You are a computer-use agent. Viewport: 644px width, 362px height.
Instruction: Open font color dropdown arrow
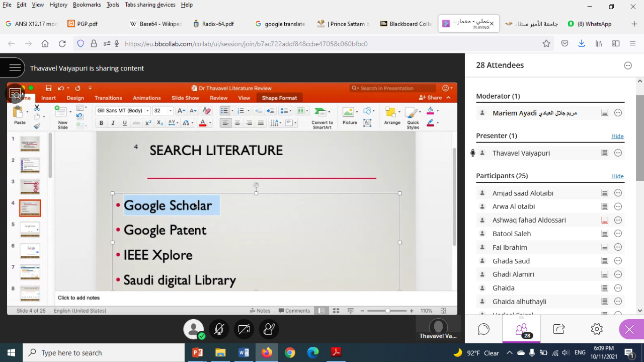tap(210, 123)
